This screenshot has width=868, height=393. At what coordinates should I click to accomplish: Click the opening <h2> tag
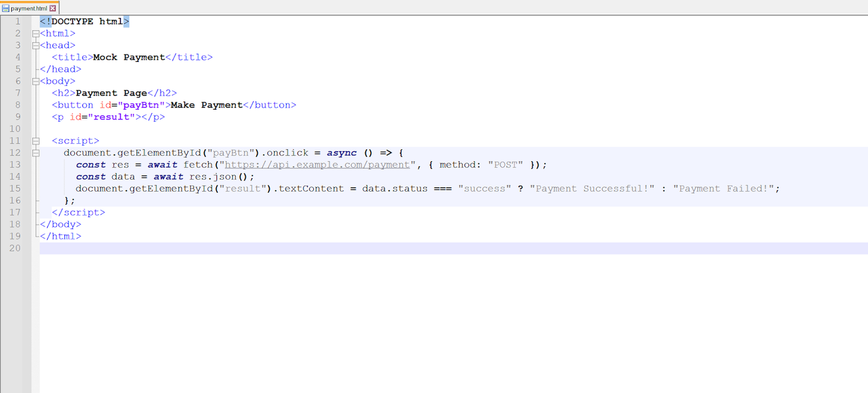tap(63, 93)
